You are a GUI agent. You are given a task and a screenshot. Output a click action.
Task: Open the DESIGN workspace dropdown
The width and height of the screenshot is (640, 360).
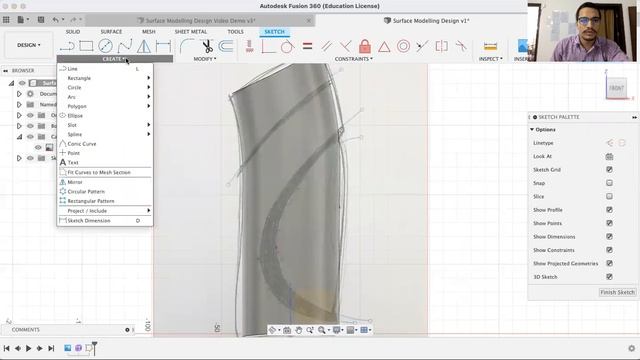point(29,45)
